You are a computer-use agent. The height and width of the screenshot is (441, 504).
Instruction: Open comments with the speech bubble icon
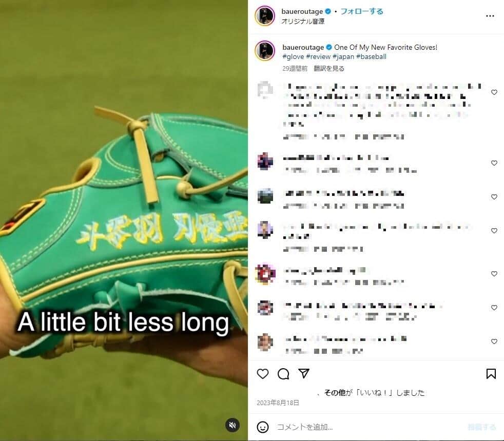pyautogui.click(x=283, y=373)
